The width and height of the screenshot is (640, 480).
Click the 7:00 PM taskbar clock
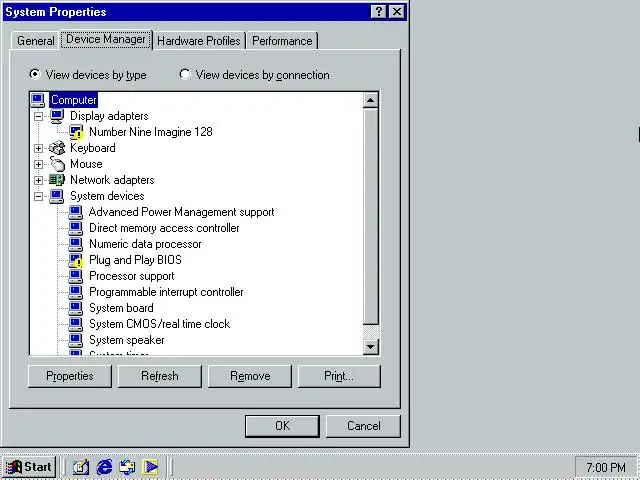point(606,467)
